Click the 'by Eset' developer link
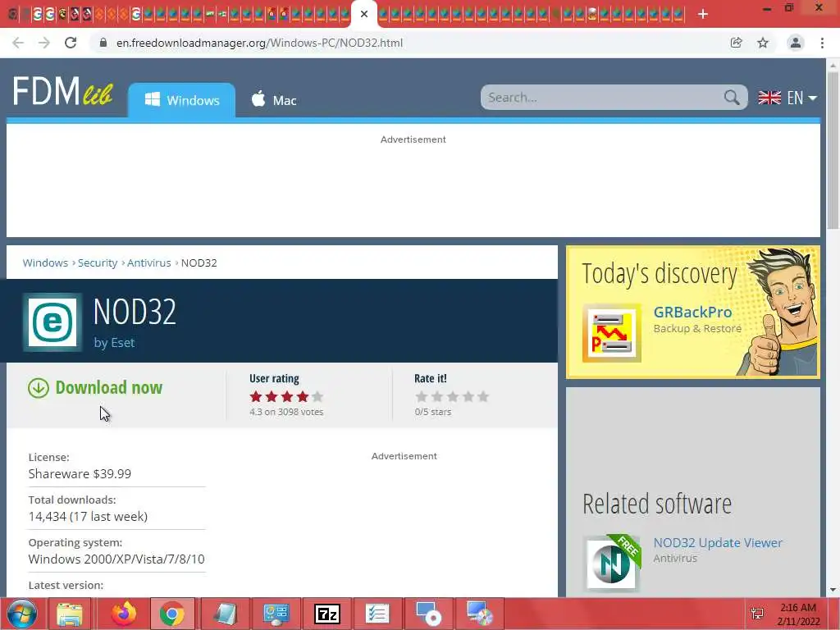 114,343
